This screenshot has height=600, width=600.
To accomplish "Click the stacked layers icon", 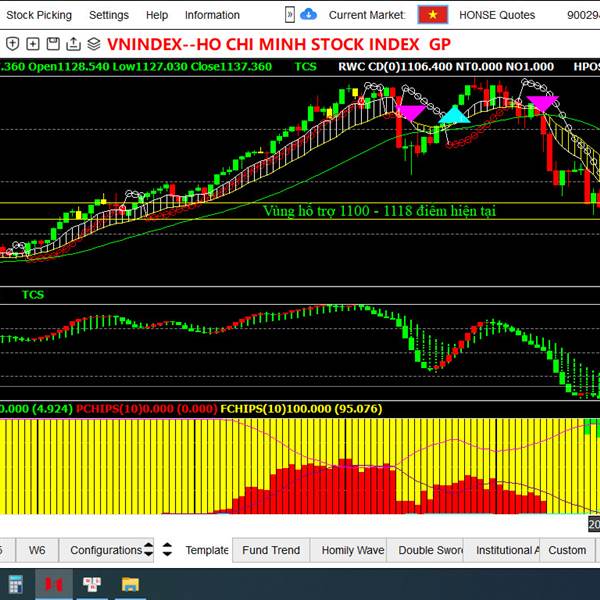I will [x=94, y=44].
